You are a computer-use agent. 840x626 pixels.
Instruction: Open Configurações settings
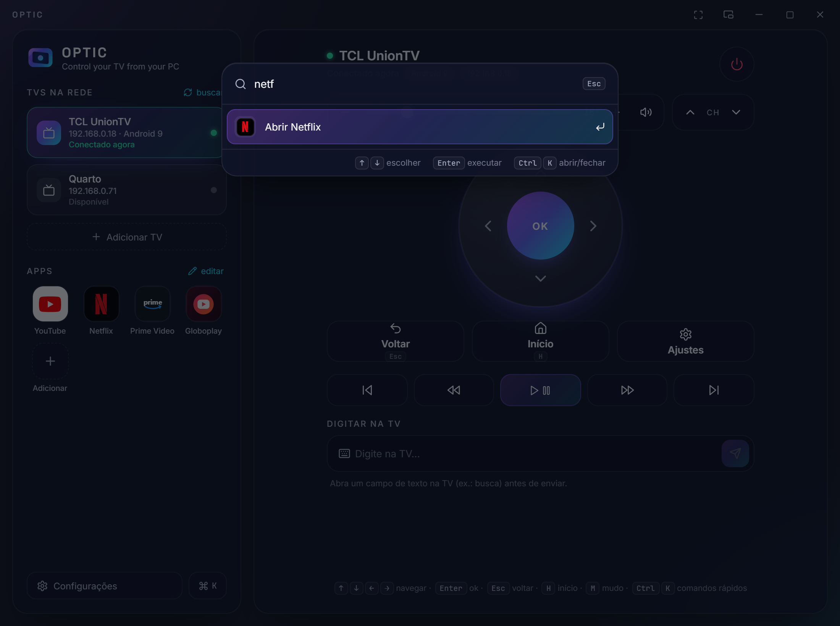pyautogui.click(x=104, y=586)
